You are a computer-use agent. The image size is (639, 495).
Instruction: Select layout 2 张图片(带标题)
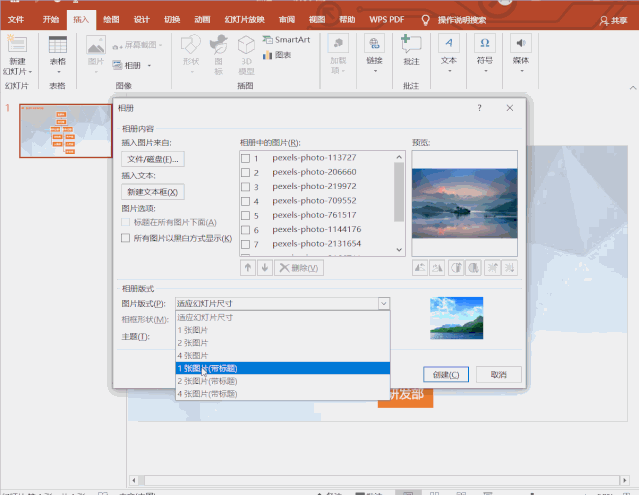click(282, 381)
